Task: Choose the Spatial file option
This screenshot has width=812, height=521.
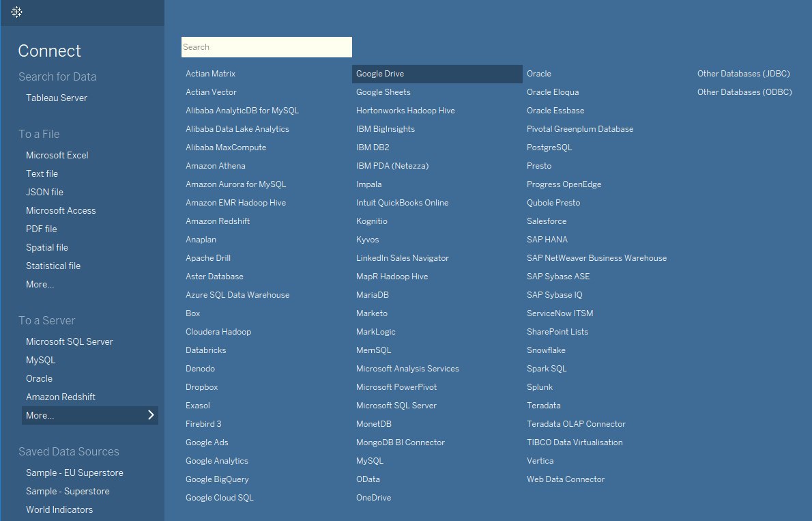Action: tap(47, 248)
